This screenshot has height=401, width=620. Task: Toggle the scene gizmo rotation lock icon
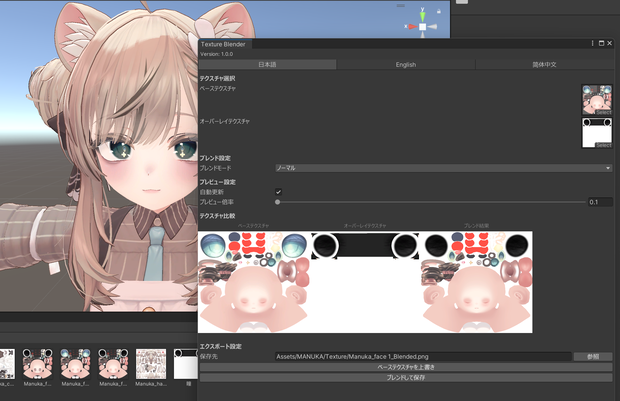pyautogui.click(x=439, y=11)
